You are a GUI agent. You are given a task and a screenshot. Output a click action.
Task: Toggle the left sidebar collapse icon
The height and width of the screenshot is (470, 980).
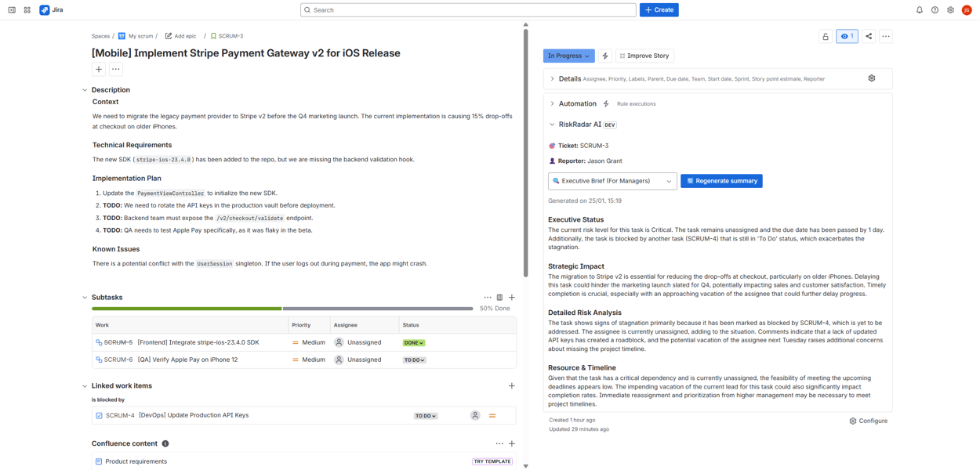[x=12, y=10]
